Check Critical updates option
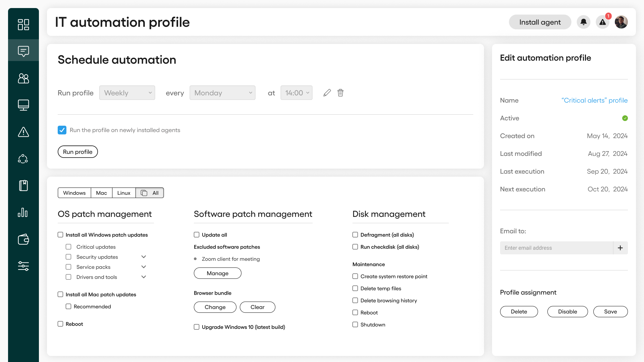The width and height of the screenshot is (644, 362). [68, 247]
